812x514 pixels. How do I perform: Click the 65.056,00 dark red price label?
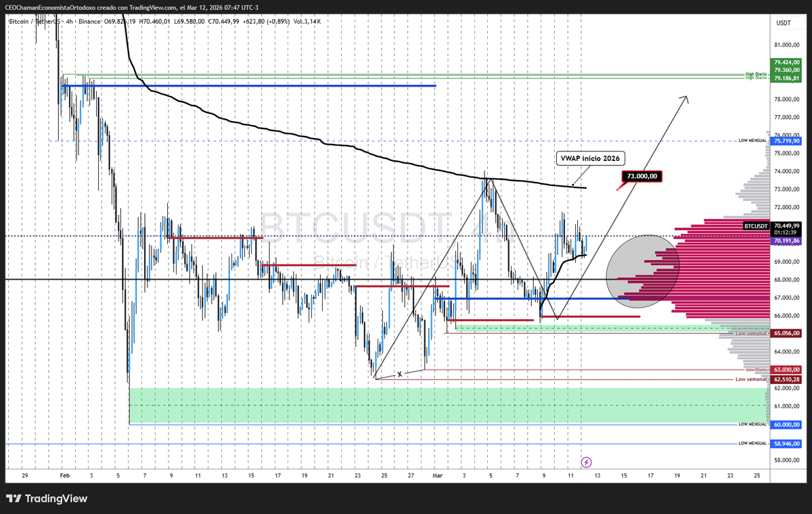point(787,333)
